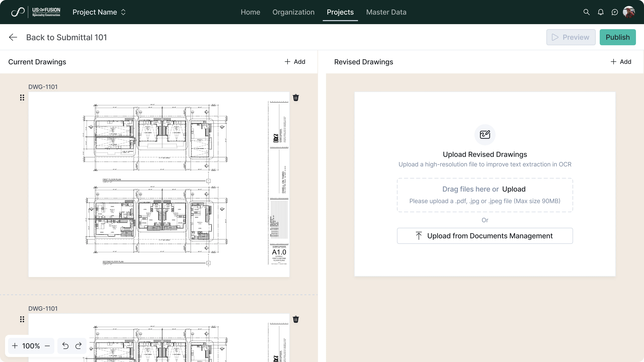
Task: Open the chat messages icon
Action: pyautogui.click(x=614, y=12)
